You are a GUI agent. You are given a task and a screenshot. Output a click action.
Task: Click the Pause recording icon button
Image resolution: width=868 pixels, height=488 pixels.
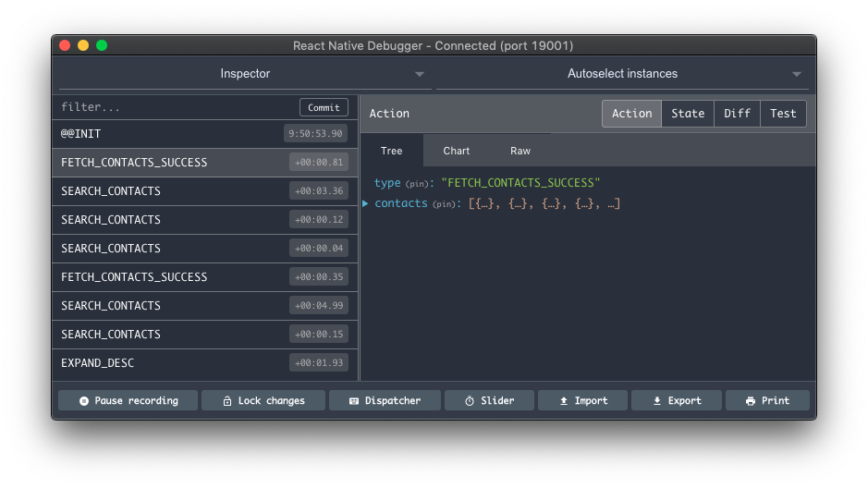coord(128,400)
